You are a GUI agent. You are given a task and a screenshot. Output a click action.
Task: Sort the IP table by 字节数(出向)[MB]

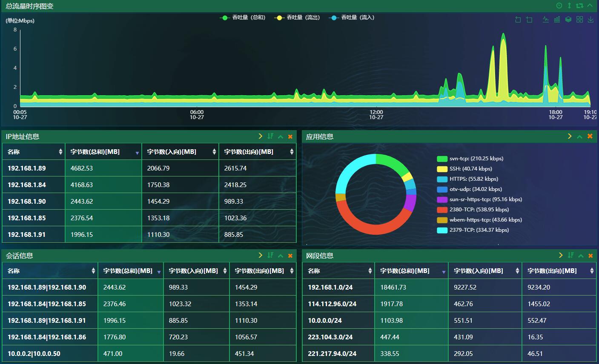258,152
